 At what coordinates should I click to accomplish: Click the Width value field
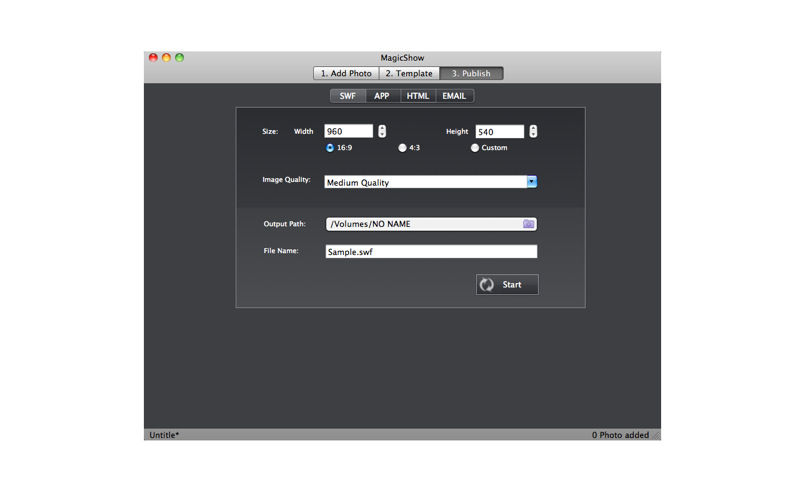[x=348, y=131]
